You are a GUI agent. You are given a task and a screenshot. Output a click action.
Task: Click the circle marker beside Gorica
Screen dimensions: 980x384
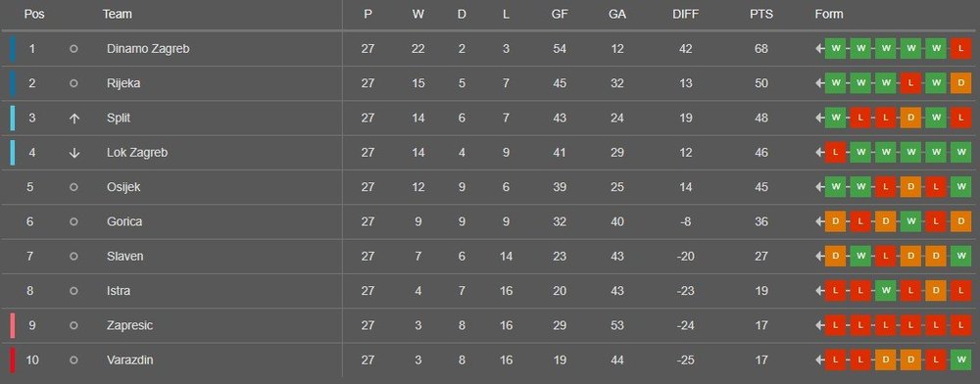(x=73, y=221)
